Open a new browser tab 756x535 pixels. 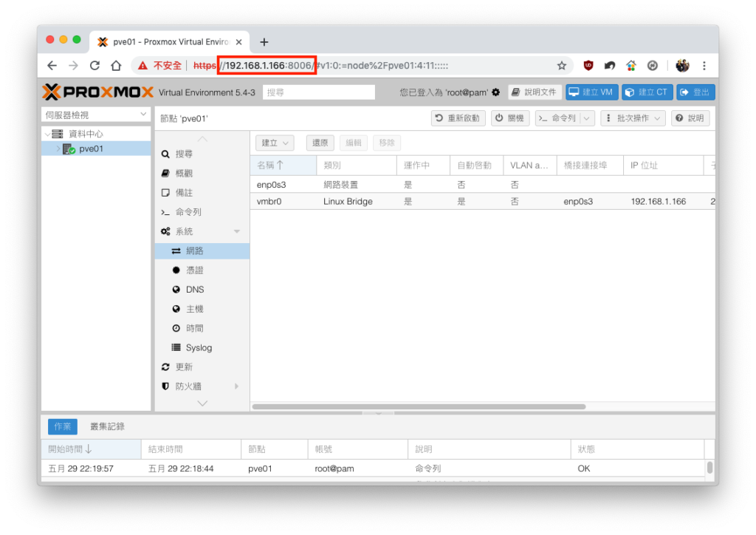point(264,42)
